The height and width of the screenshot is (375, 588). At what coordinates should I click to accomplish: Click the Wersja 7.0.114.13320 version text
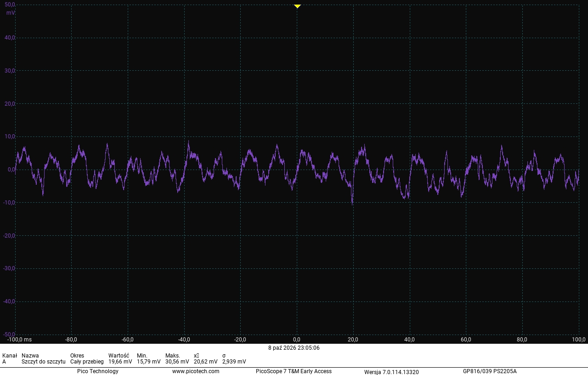point(391,372)
